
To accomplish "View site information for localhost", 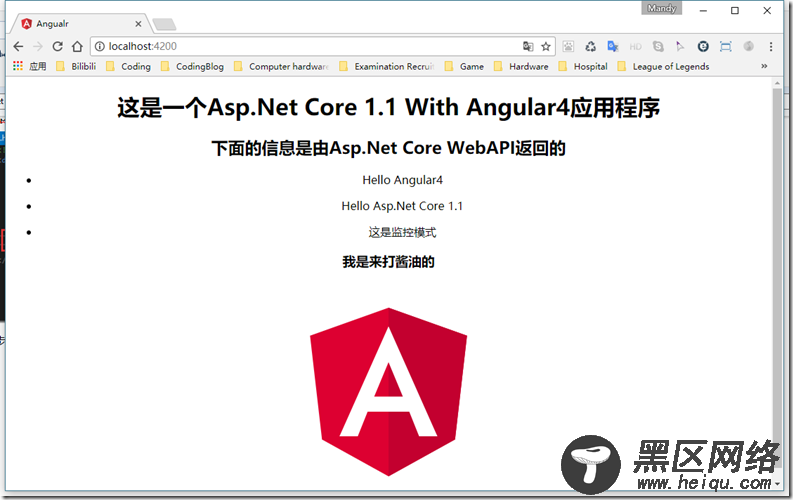I will point(100,47).
